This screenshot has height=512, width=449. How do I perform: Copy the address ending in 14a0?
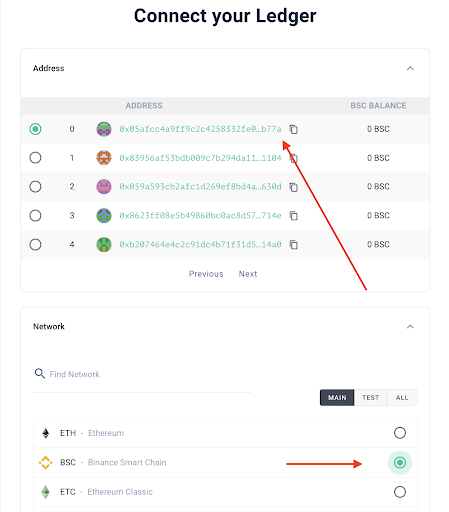click(293, 245)
